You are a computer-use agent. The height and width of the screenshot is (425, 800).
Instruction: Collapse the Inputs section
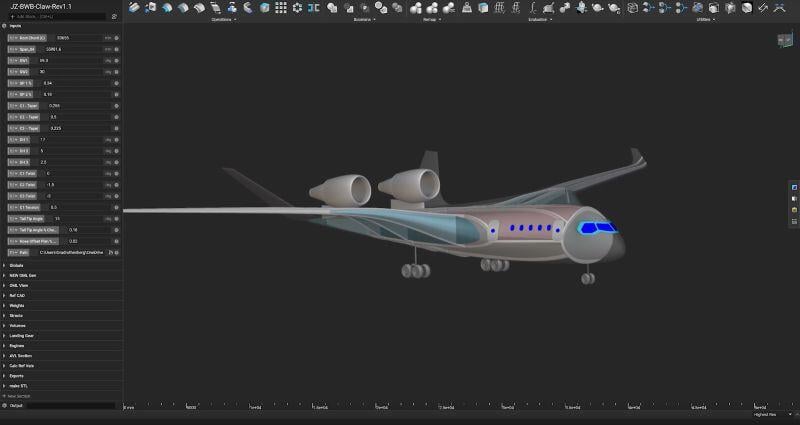point(5,26)
